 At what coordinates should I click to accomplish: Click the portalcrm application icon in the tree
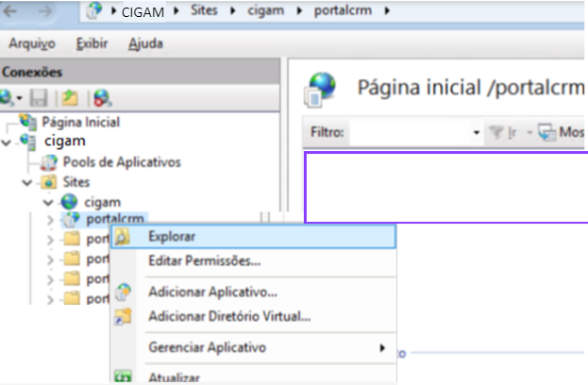(x=71, y=219)
